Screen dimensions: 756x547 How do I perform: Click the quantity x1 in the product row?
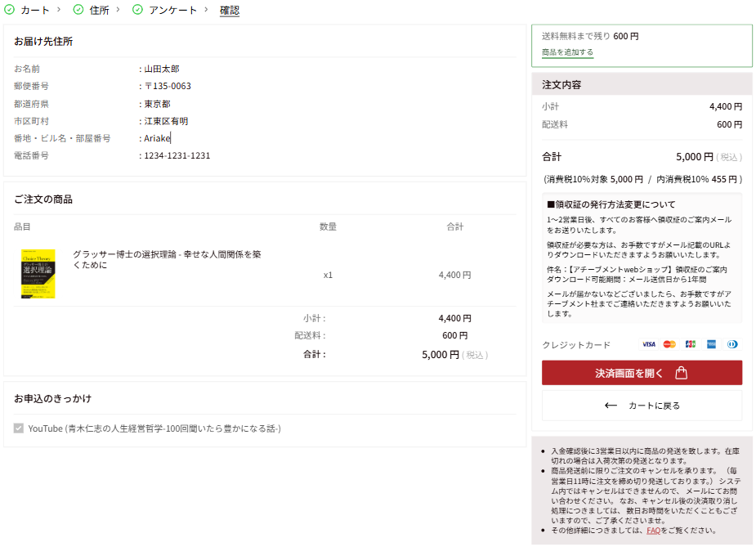pyautogui.click(x=328, y=276)
